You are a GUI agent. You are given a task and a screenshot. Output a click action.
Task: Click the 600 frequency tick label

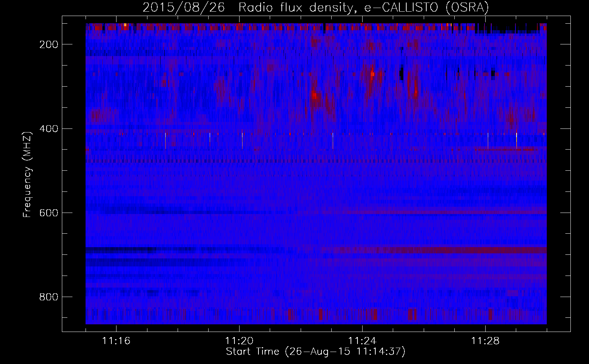pyautogui.click(x=49, y=213)
